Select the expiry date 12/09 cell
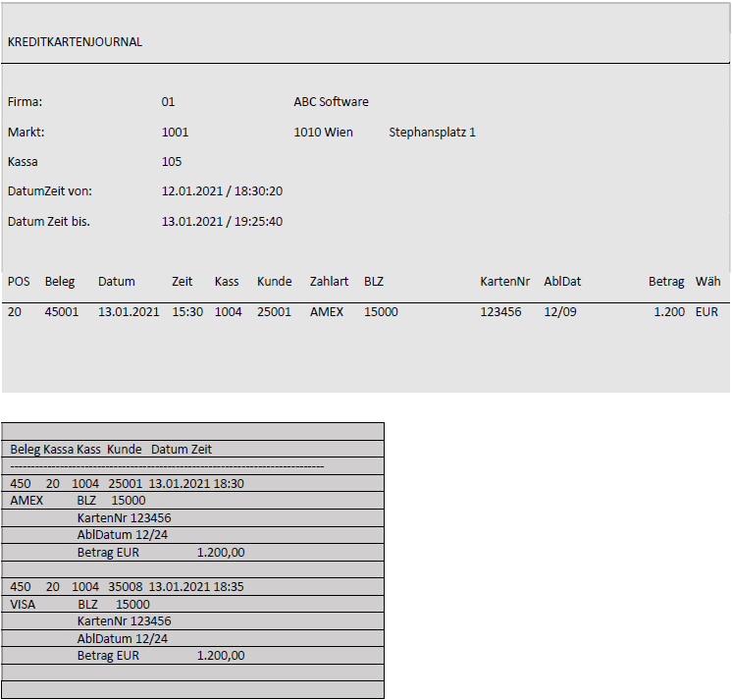Viewport: 732px width, 700px height. [x=559, y=312]
